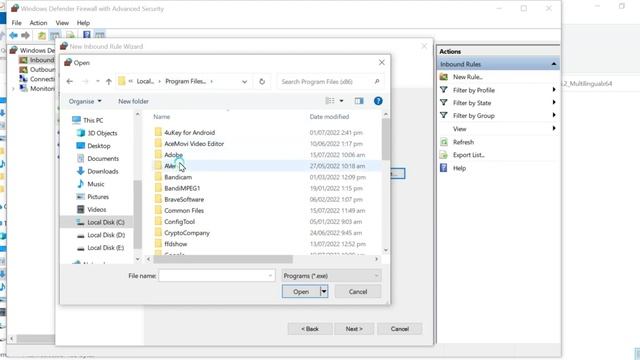Open the Open button's split arrow

pyautogui.click(x=324, y=291)
